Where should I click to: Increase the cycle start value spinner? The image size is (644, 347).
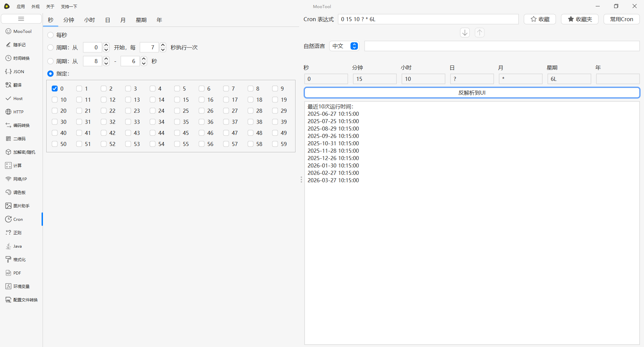tap(106, 45)
